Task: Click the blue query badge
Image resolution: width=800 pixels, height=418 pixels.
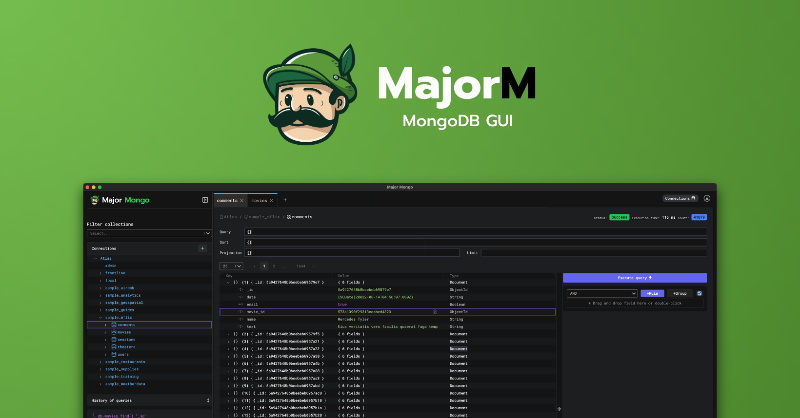Action: [699, 217]
